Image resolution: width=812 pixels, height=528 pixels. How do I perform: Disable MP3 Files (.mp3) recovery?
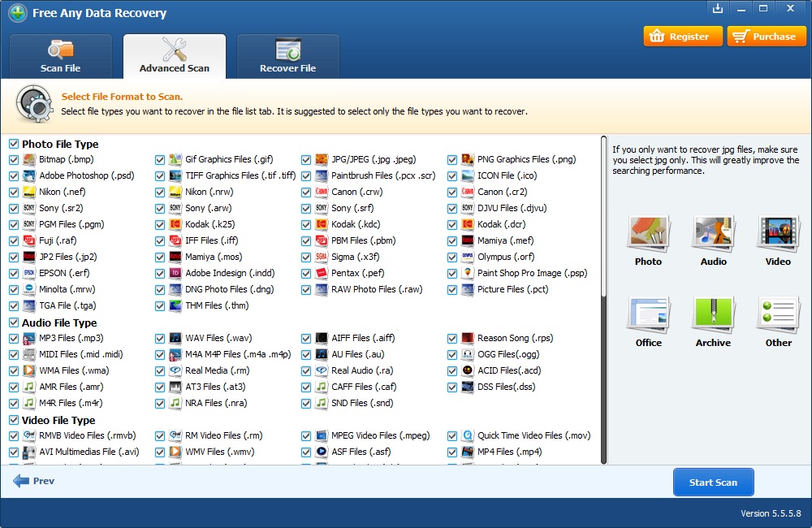click(x=13, y=338)
